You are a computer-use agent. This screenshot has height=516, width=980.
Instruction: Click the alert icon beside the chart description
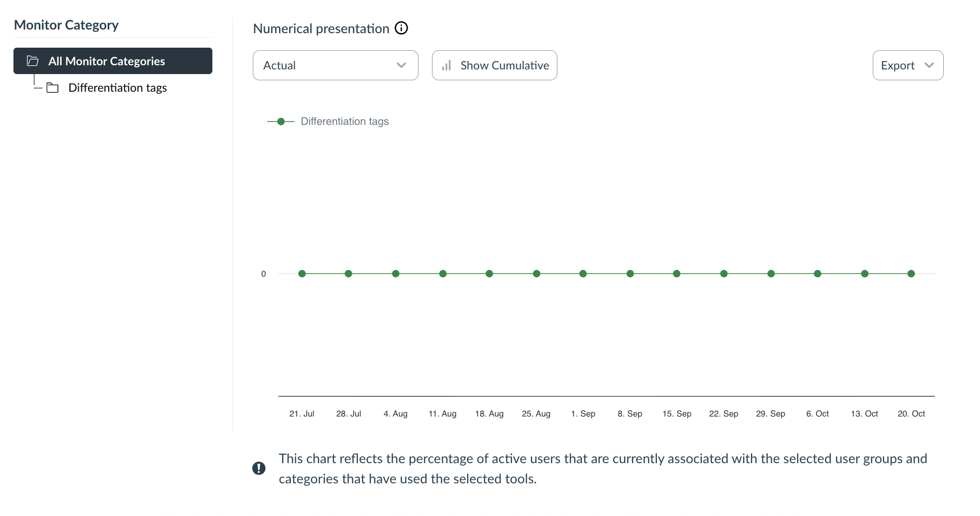click(259, 467)
